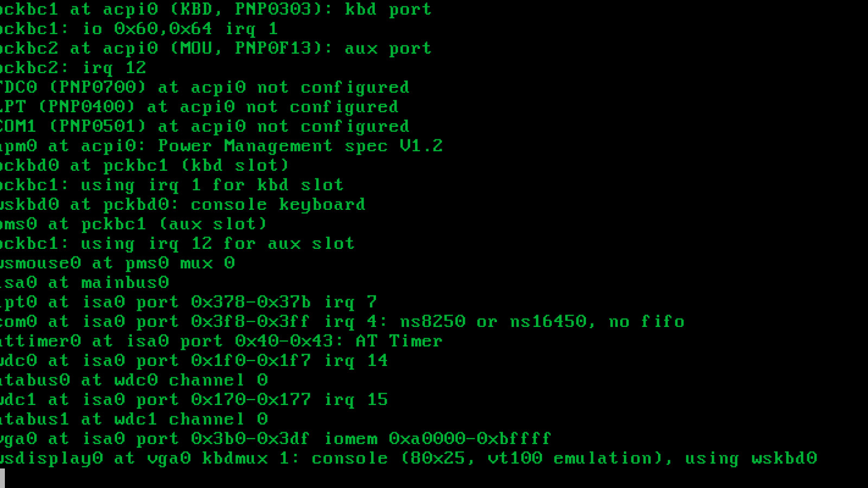Click the "Power Management spec V1.2" text
The image size is (868, 488).
[300, 146]
